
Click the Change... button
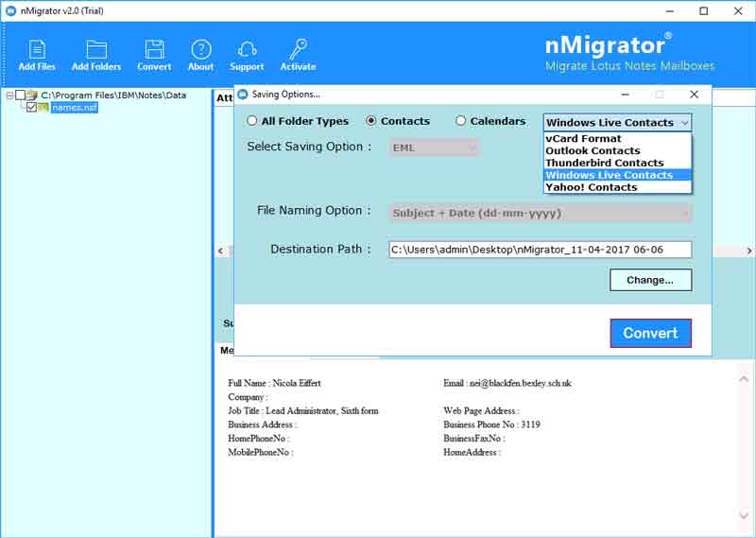[650, 280]
